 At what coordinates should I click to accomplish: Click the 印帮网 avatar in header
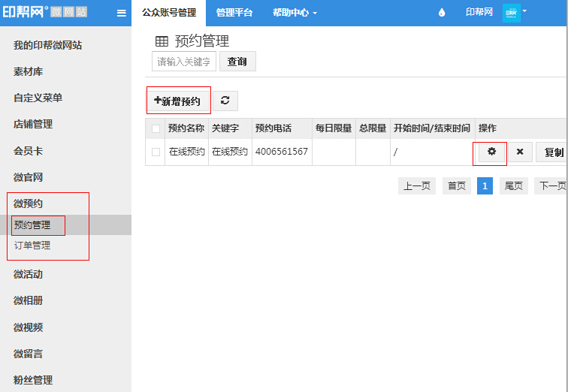click(511, 13)
